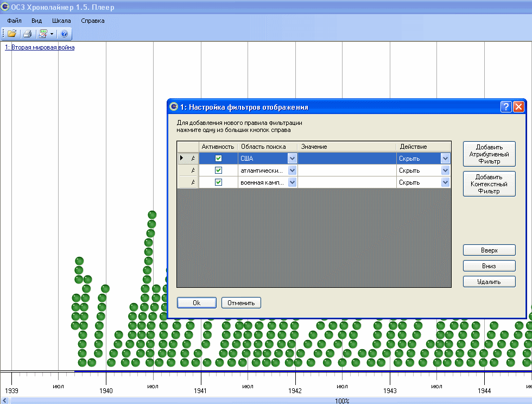This screenshot has height=404, width=532.
Task: Expand search area dropdown for США row
Action: (x=292, y=158)
